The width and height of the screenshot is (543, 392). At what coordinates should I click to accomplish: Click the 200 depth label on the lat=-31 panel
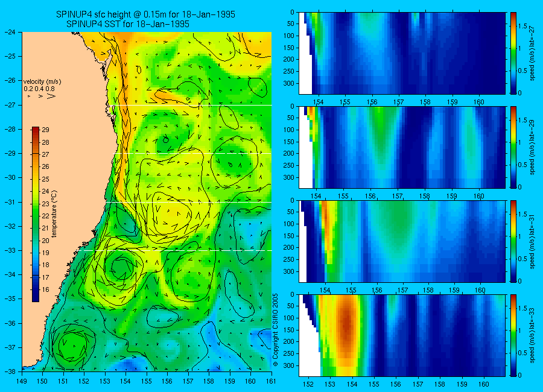point(290,248)
